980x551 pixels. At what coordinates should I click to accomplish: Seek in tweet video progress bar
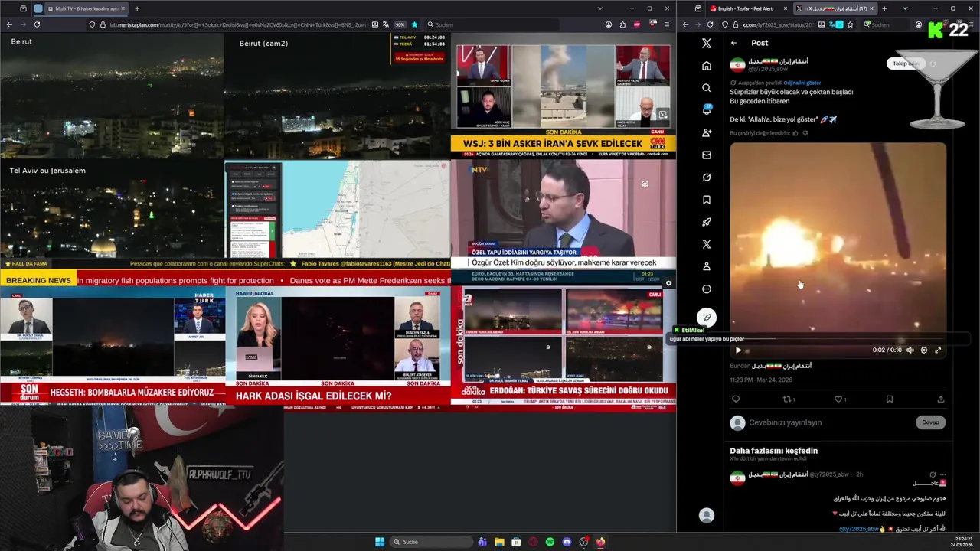(838, 340)
